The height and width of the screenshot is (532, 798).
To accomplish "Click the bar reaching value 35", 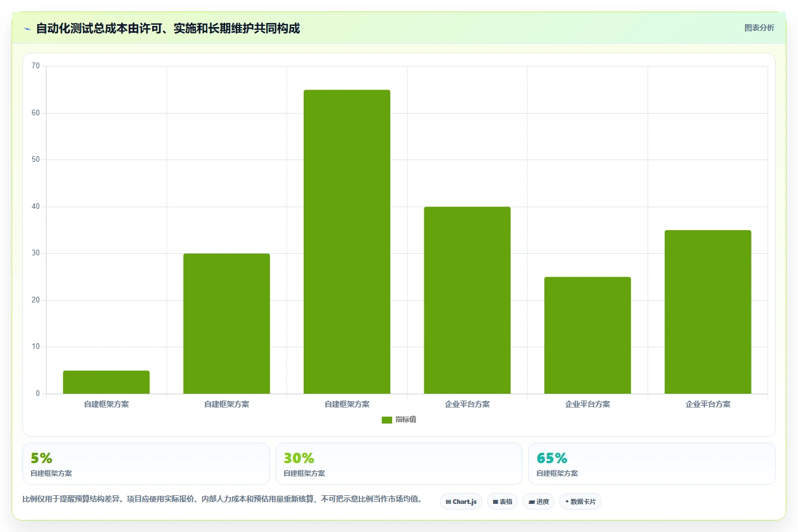I will click(x=708, y=312).
